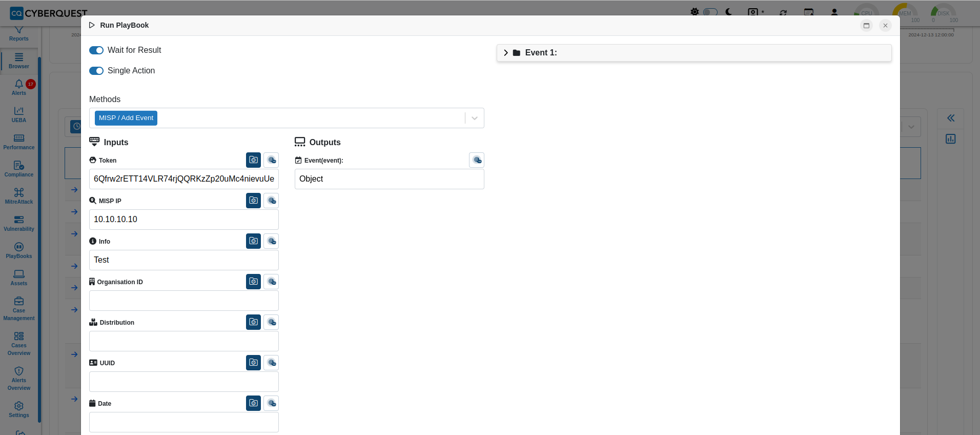The height and width of the screenshot is (435, 980).
Task: Open the Methods dropdown arrow
Action: pyautogui.click(x=475, y=118)
